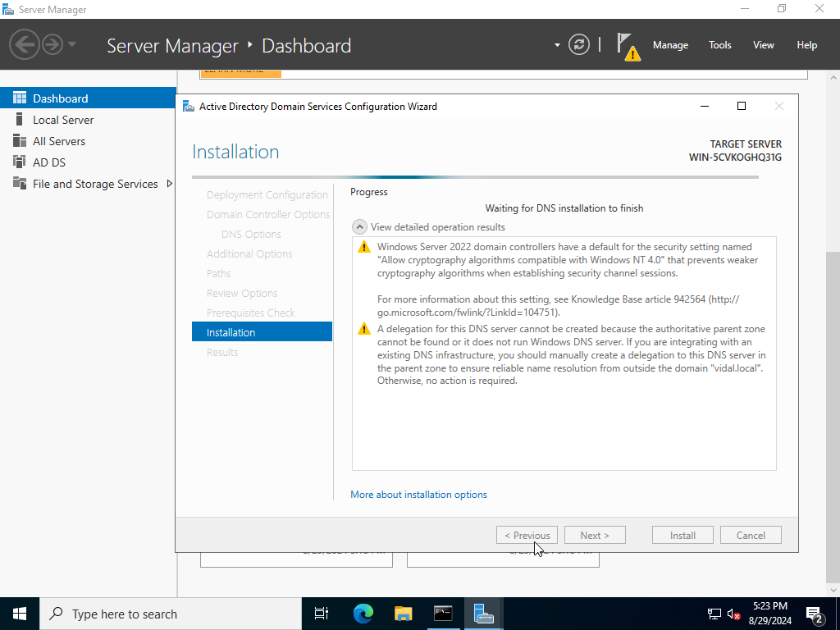
Task: Select Dashboard in the sidebar
Action: (88, 98)
